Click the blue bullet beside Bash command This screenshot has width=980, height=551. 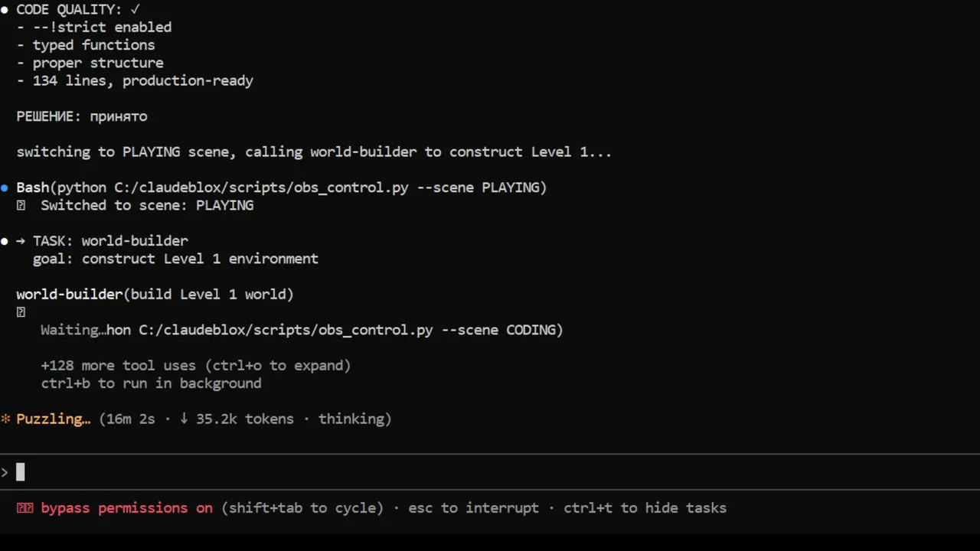(5, 187)
